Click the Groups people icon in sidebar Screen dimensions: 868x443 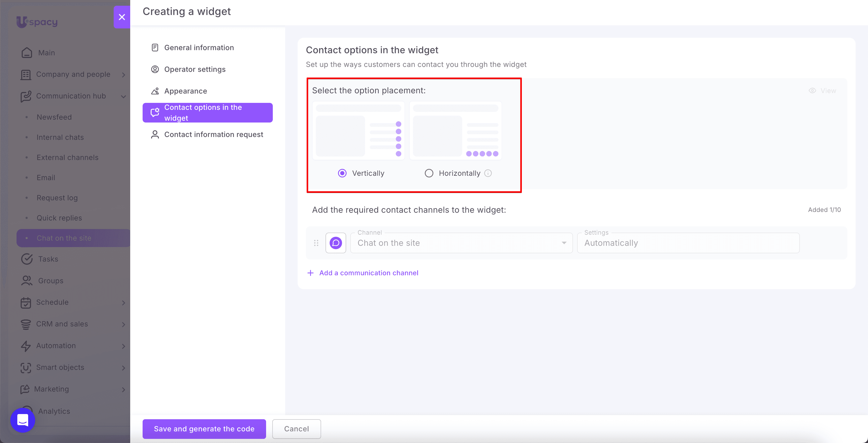(27, 280)
